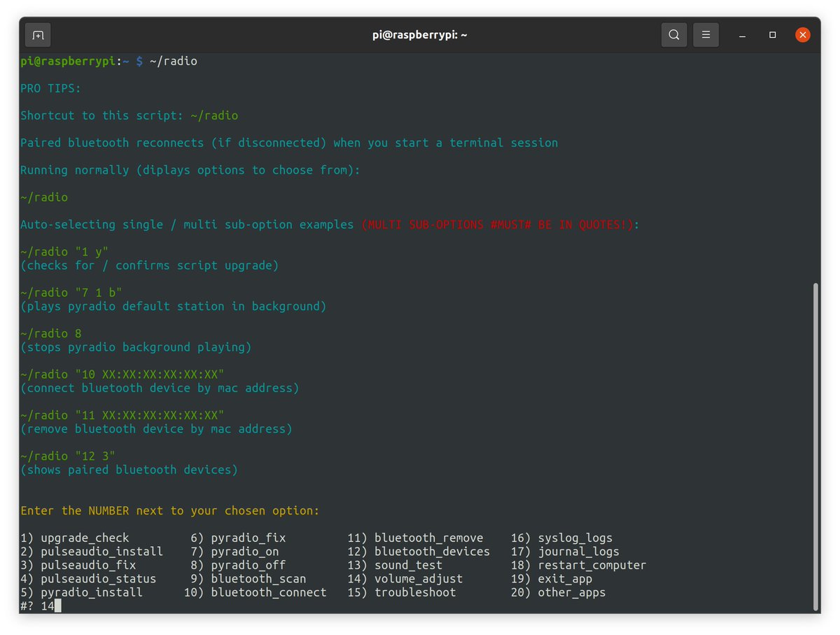
Task: Open a new terminal tab
Action: [38, 34]
